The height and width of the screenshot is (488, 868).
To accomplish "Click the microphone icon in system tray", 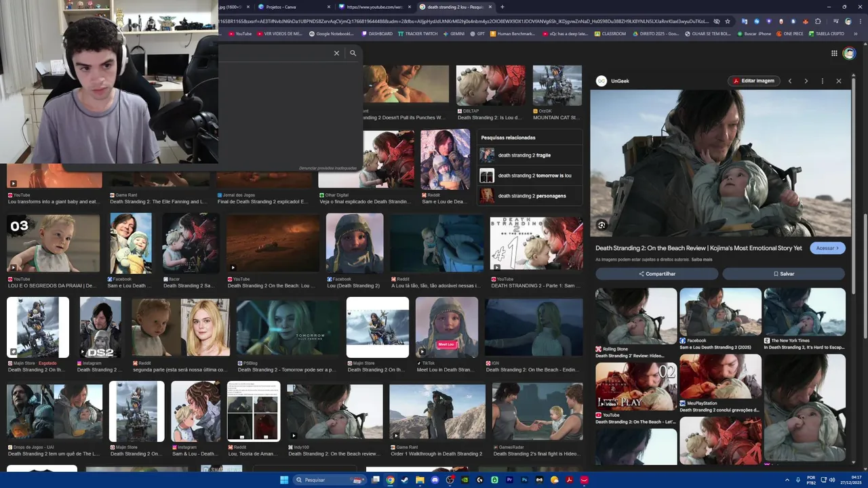I will [x=797, y=480].
